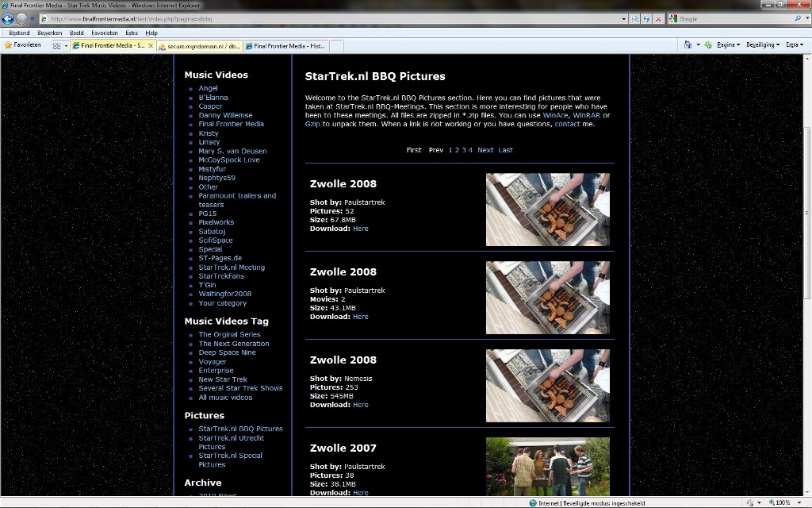Download Zwolle 2008 52 pictures Here link
Screen dimensions: 812x508
coord(361,229)
